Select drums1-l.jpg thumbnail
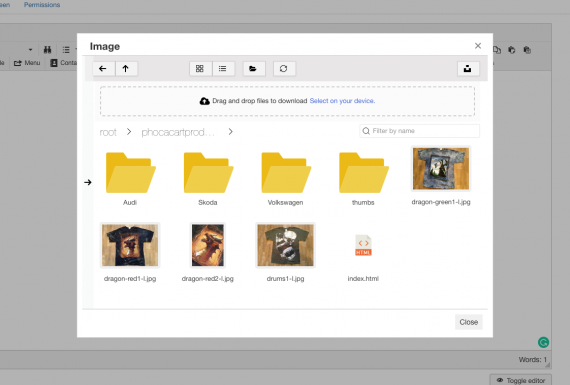570x385 pixels. tap(285, 245)
